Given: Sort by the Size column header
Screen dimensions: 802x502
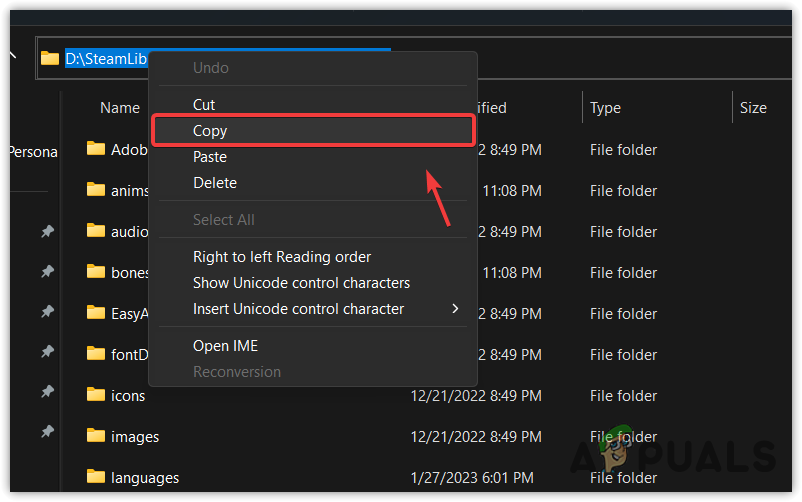Looking at the screenshot, I should 753,108.
